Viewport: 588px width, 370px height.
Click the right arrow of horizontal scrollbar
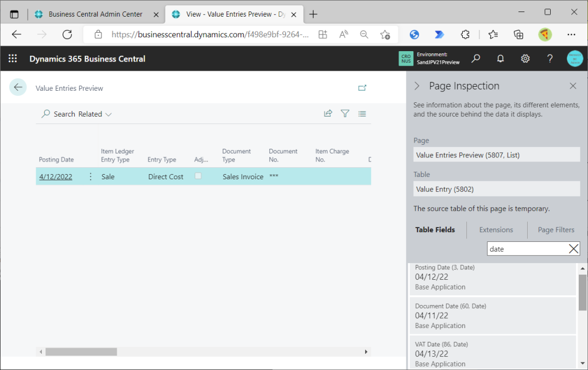(366, 352)
